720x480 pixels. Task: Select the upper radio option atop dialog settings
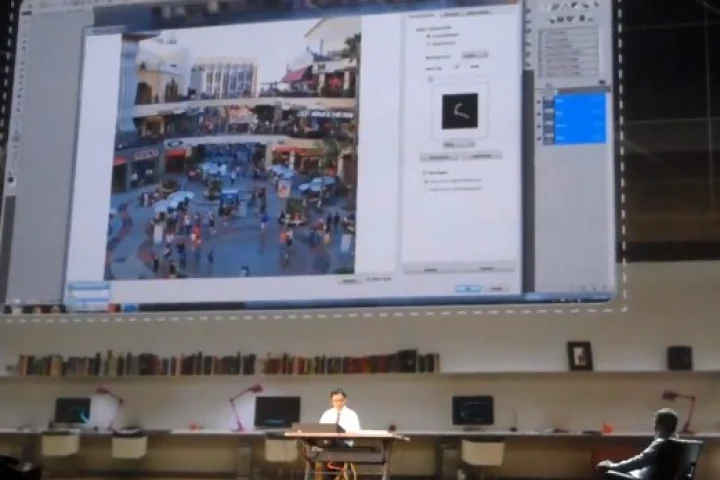click(x=428, y=35)
